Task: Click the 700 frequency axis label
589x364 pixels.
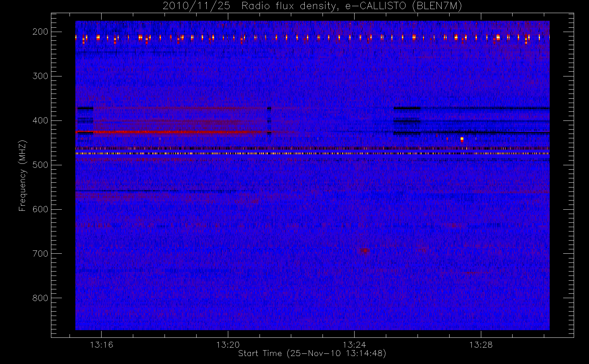Action: (x=40, y=254)
